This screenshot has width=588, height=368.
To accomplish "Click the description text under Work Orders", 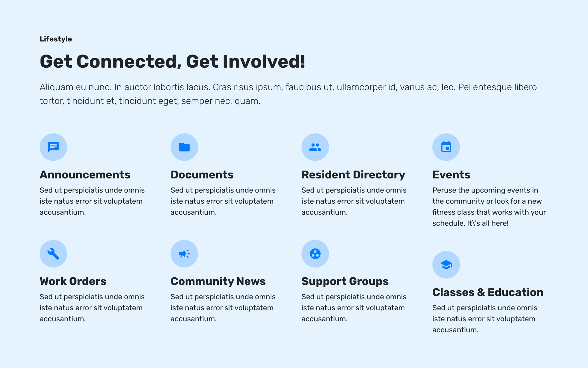I will (x=92, y=308).
